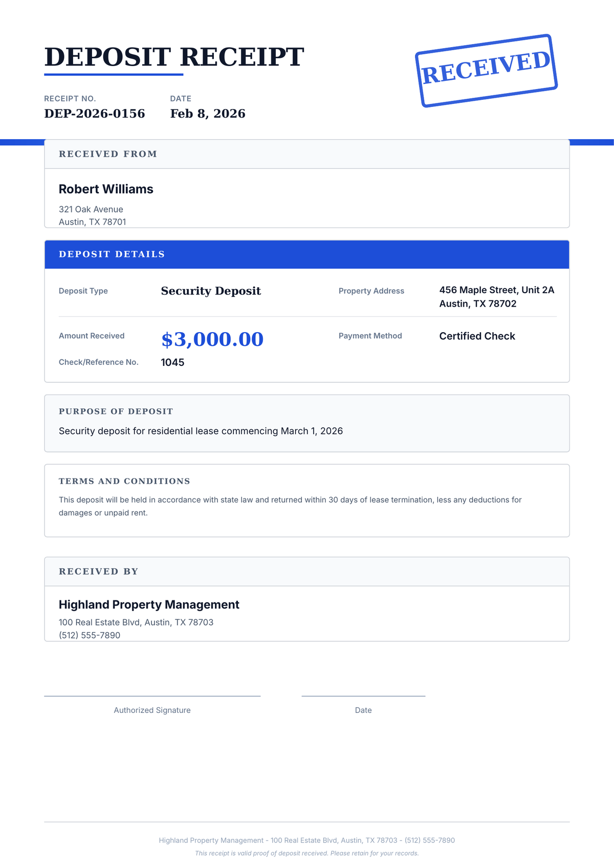
Task: Click the DEPOSIT RECEIPT title
Action: tap(174, 57)
